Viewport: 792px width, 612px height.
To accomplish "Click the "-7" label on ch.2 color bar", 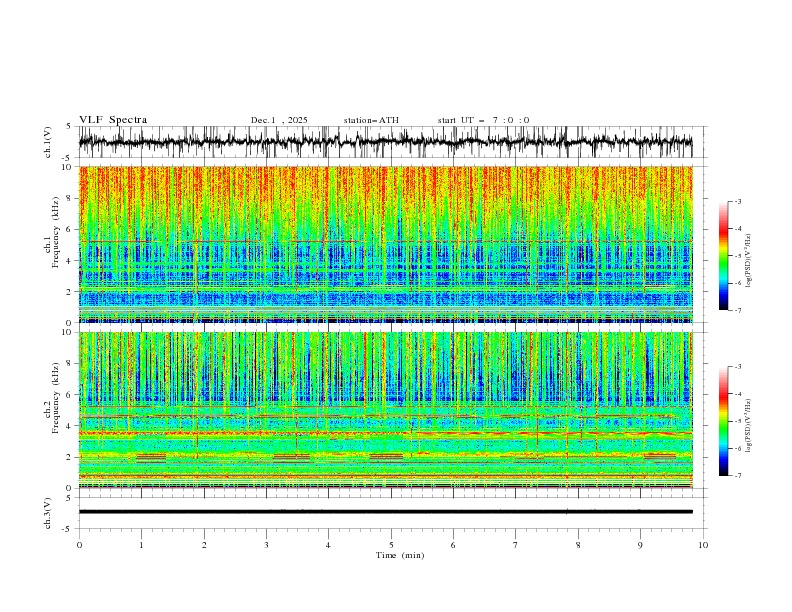I will coord(737,475).
